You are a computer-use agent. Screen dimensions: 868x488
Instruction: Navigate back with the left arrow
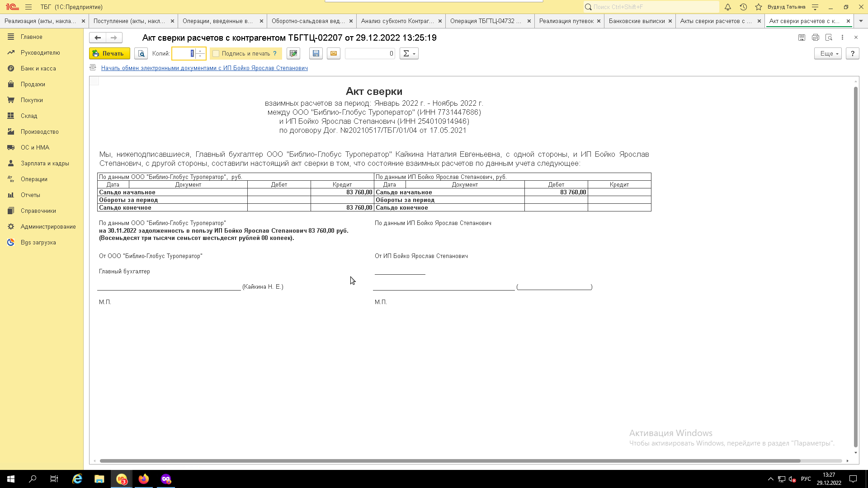(98, 38)
